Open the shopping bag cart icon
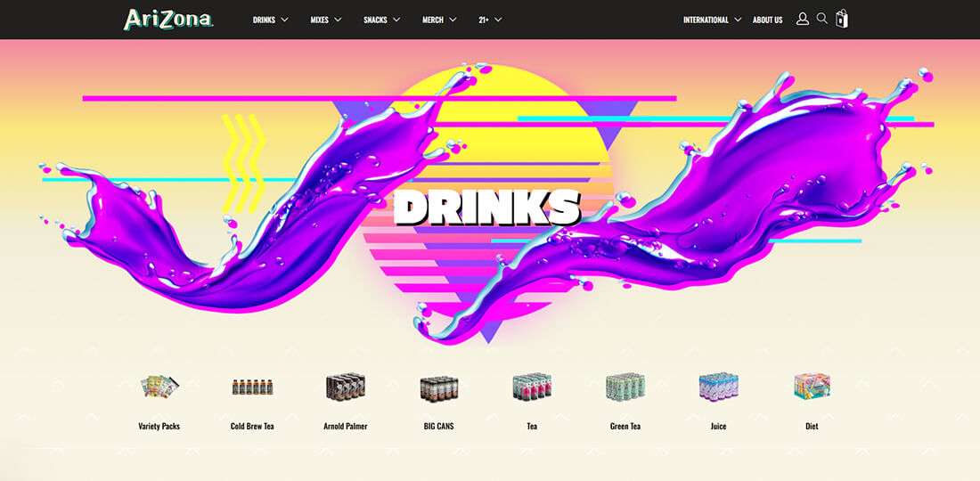The height and width of the screenshot is (481, 980). pos(842,19)
